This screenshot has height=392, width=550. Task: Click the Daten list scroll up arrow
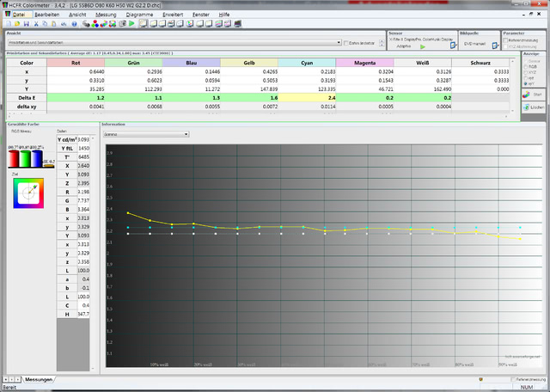pos(93,139)
